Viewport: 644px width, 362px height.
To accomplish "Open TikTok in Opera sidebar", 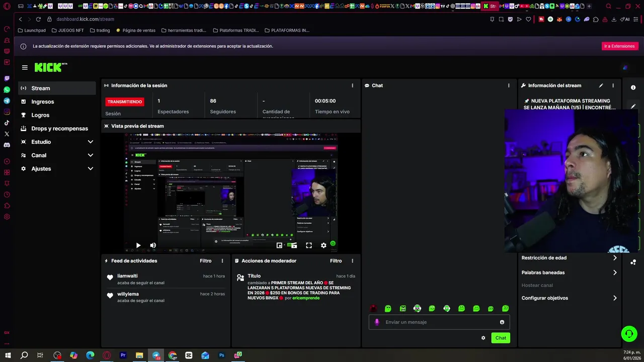I will click(x=7, y=123).
